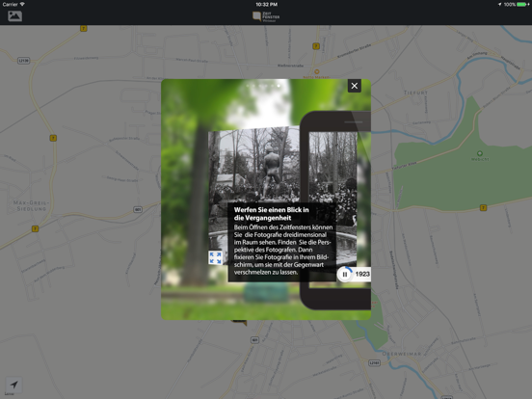Viewport: 532px width, 399px height.
Task: Tap the battery indicator in status bar
Action: tap(522, 5)
